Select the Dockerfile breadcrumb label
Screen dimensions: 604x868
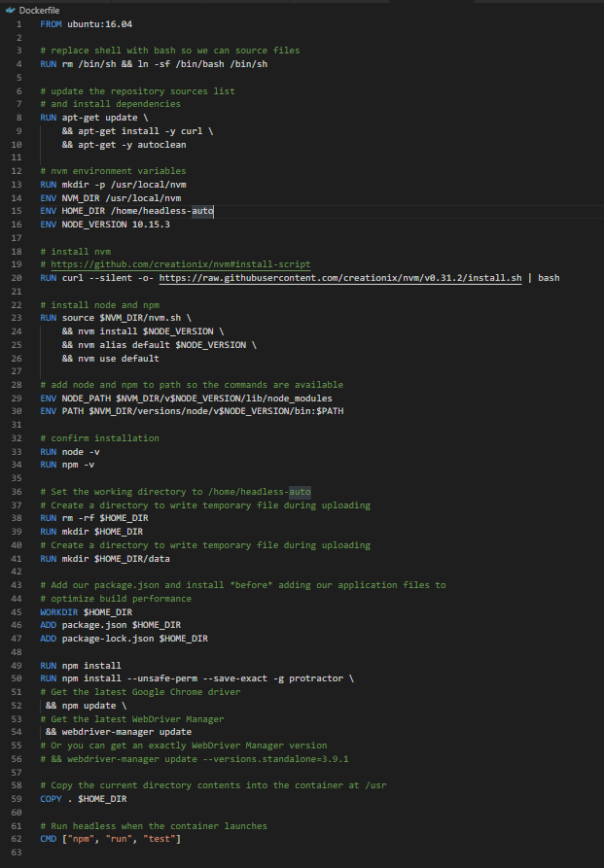click(x=39, y=10)
